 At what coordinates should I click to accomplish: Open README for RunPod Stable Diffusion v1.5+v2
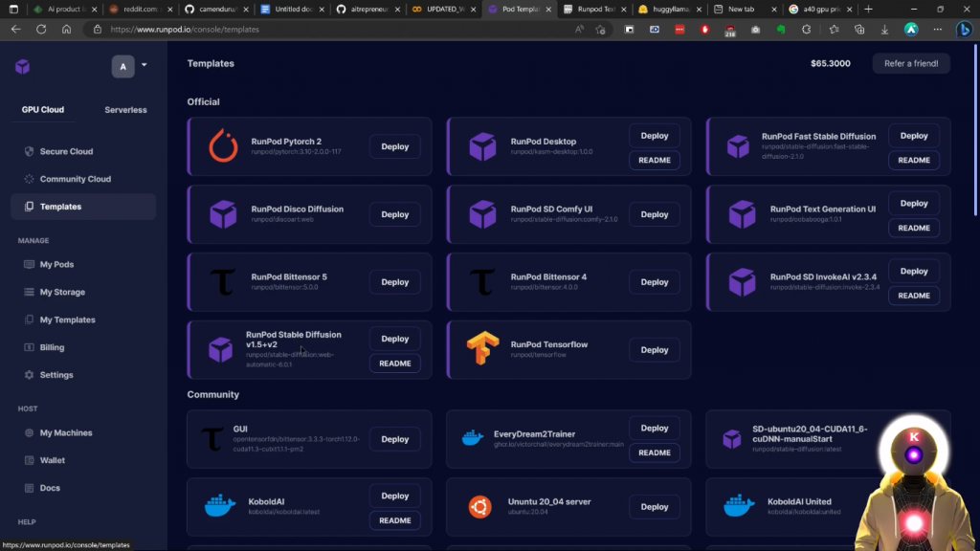point(394,364)
